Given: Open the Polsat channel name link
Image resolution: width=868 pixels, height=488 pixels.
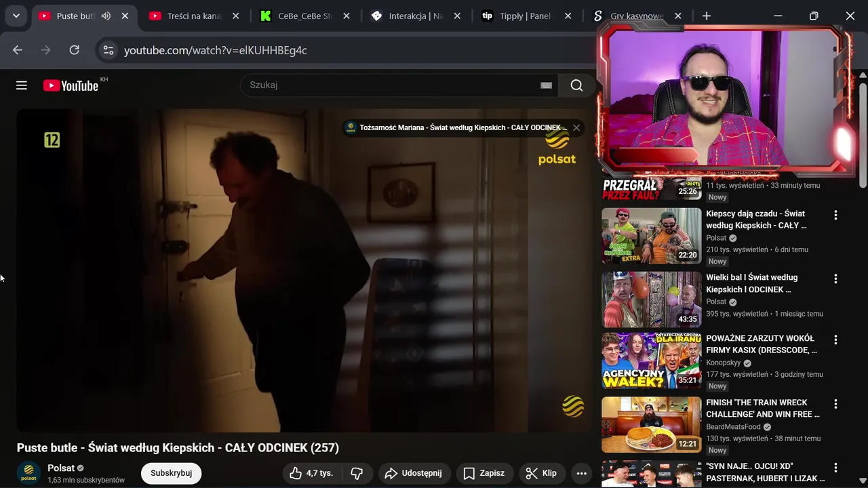Looking at the screenshot, I should pos(61,468).
